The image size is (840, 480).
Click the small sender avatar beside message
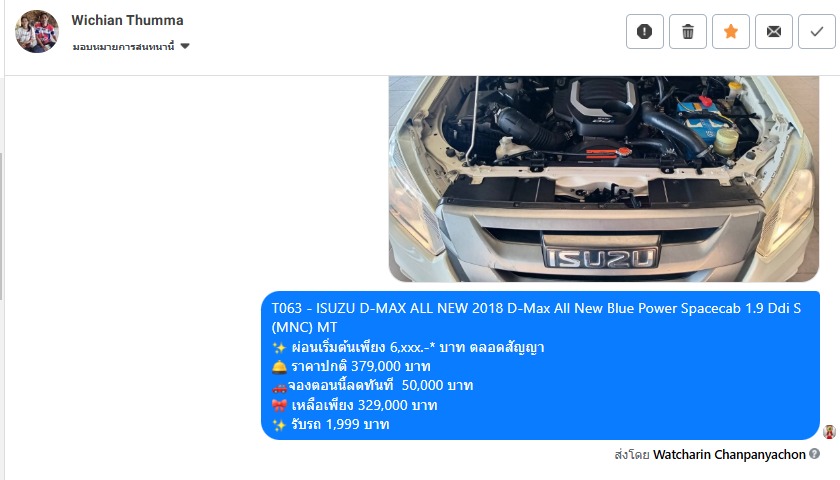[829, 432]
